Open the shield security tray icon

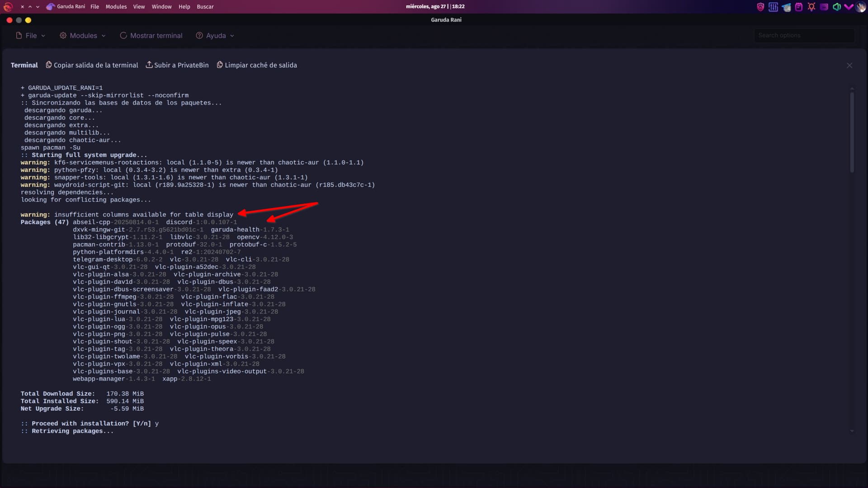(760, 7)
